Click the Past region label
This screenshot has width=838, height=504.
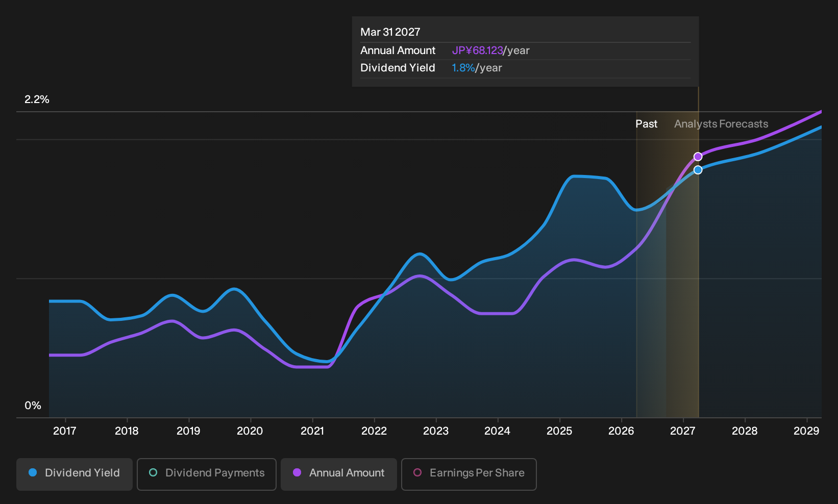click(x=646, y=124)
